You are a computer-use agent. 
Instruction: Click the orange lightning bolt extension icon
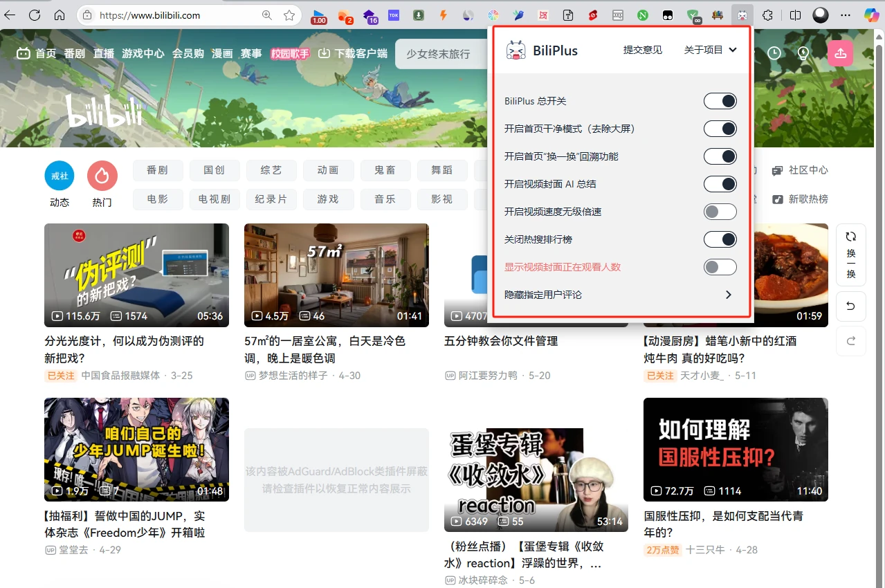444,15
